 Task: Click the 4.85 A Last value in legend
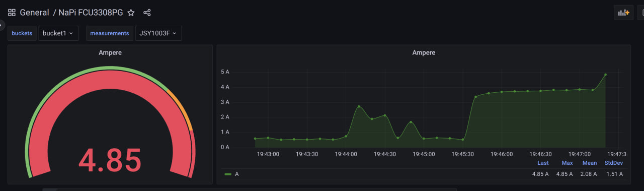[x=541, y=174]
